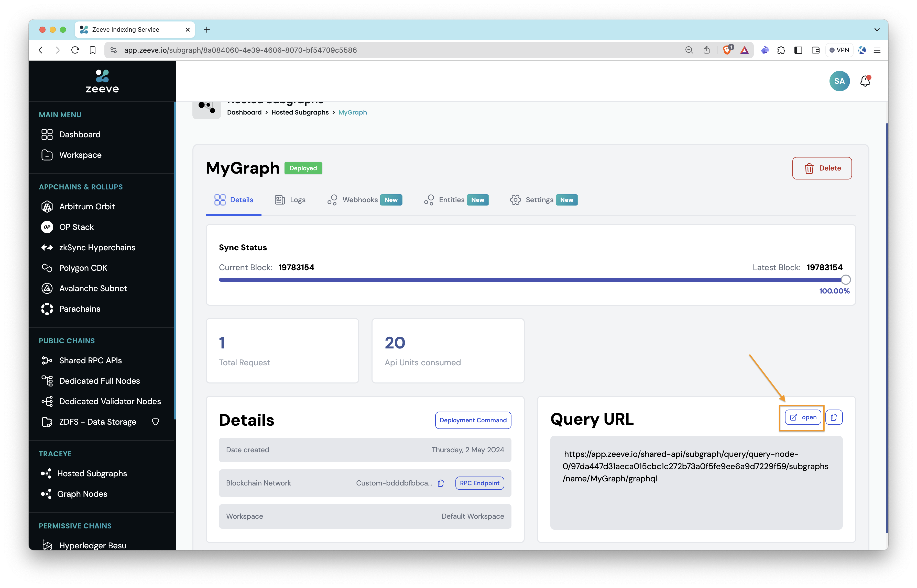Viewport: 917px width, 588px height.
Task: Click Brave Rewards triangle icon
Action: (744, 50)
